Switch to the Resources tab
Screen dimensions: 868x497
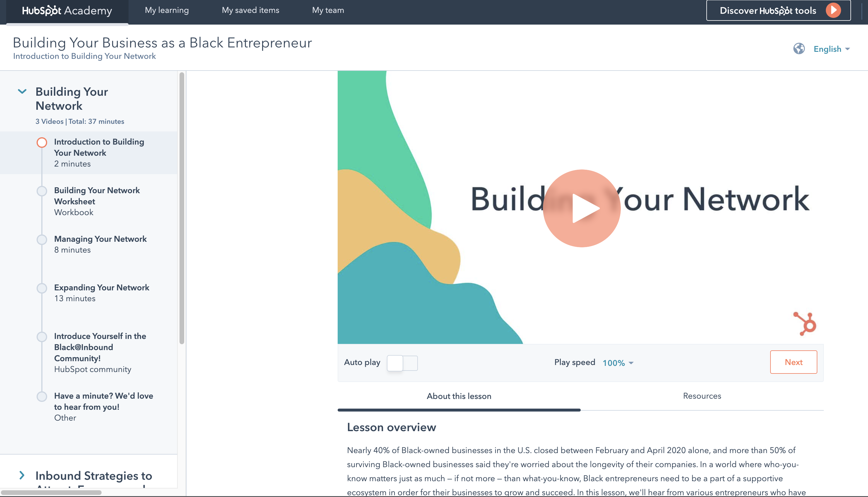click(702, 396)
